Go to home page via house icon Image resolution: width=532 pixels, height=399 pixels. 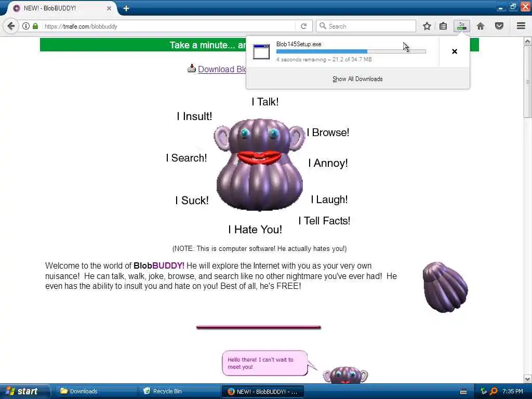coord(481,26)
